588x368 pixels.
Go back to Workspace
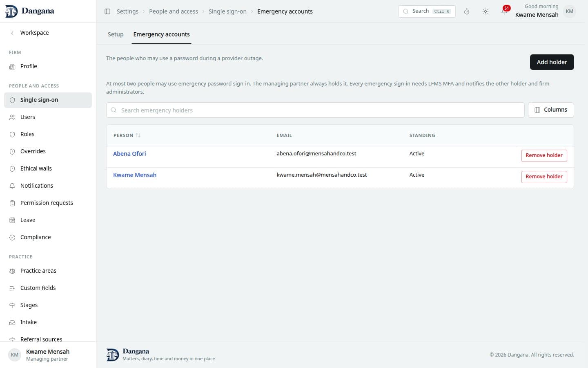coord(48,33)
